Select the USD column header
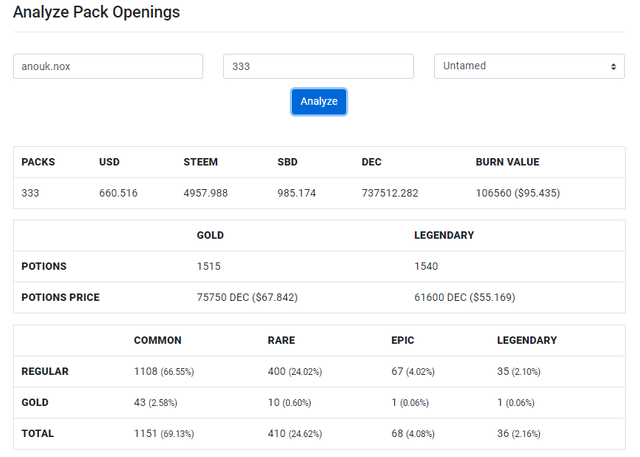The height and width of the screenshot is (457, 640). coord(109,162)
